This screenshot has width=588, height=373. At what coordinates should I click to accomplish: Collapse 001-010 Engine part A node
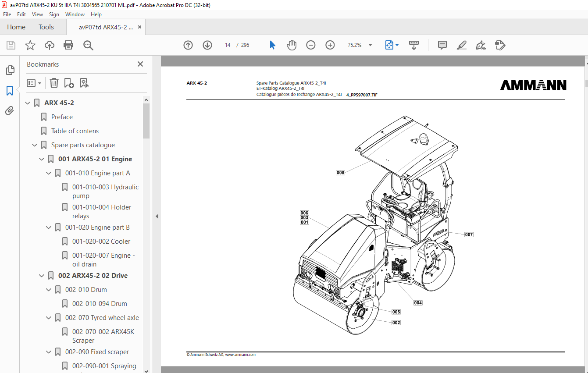(x=49, y=173)
